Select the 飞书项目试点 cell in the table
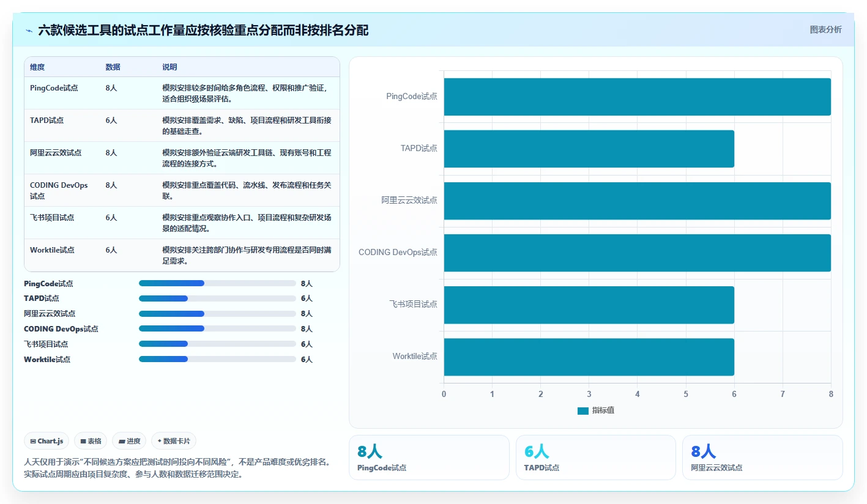This screenshot has height=504, width=867. 52,218
